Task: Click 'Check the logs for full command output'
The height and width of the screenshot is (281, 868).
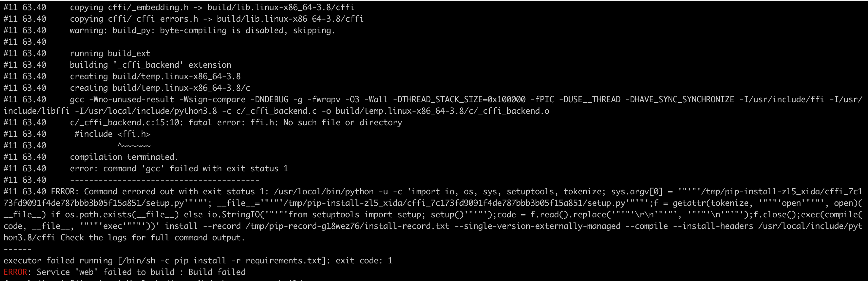Action: [153, 238]
